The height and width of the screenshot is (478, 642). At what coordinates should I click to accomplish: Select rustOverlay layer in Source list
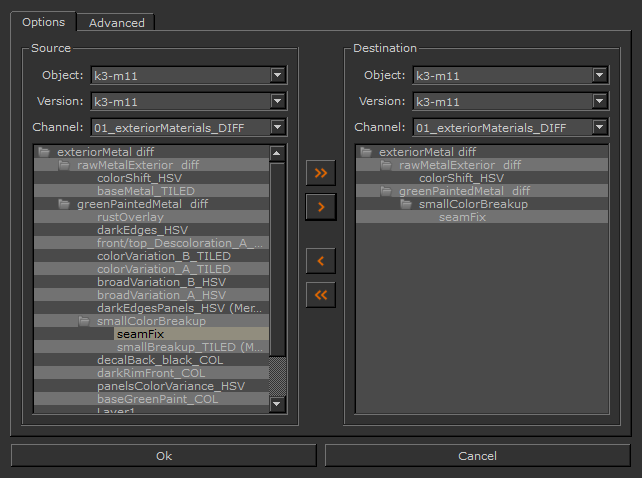click(129, 217)
